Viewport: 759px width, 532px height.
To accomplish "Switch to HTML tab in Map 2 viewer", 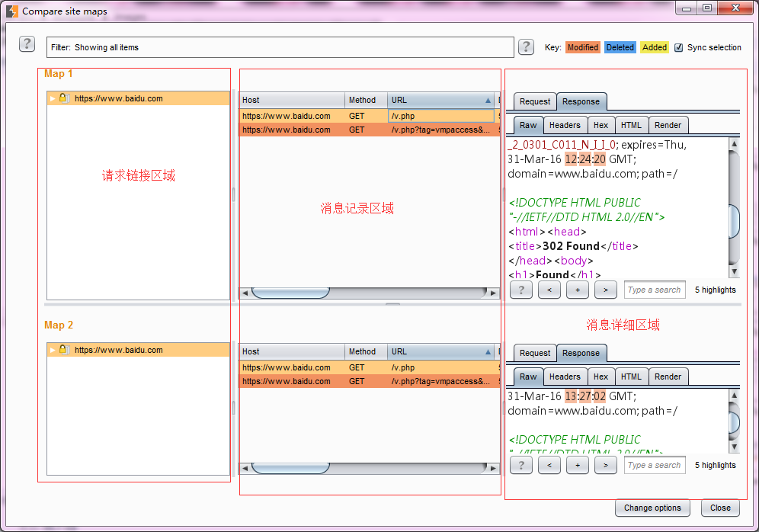I will point(631,377).
